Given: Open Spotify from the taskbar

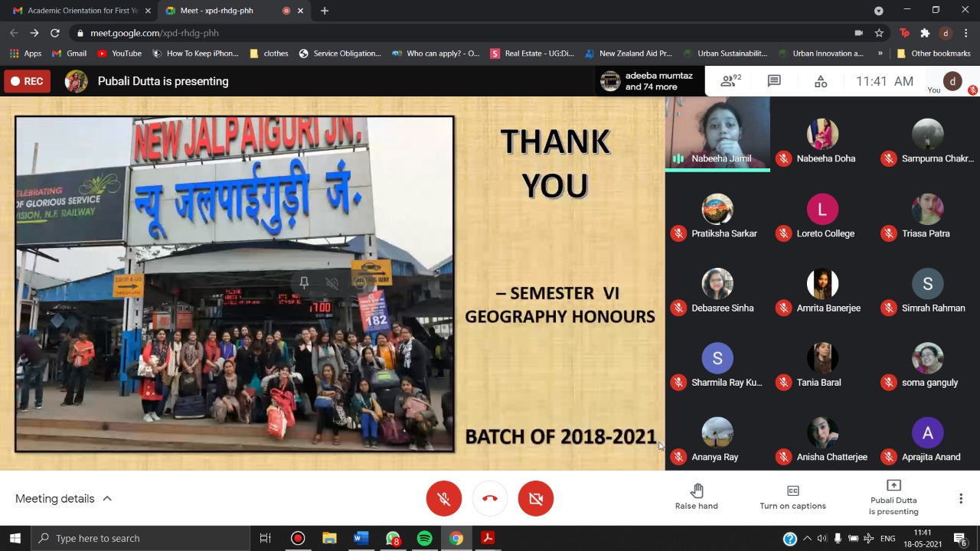Looking at the screenshot, I should pyautogui.click(x=424, y=538).
